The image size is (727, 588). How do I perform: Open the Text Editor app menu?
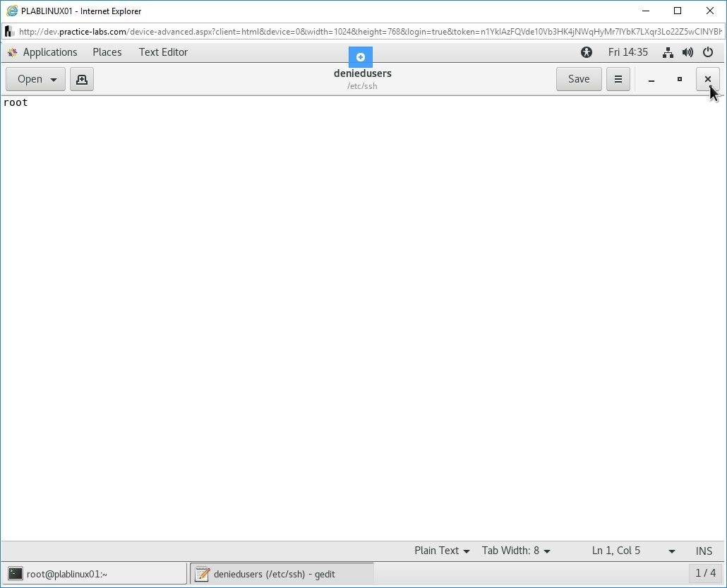point(163,52)
